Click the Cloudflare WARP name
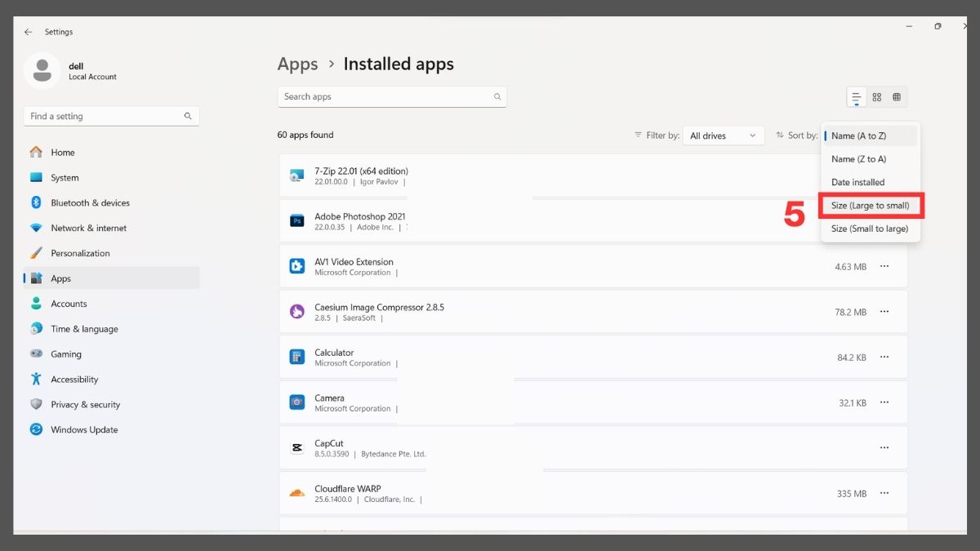Viewport: 980px width, 551px height. 348,489
